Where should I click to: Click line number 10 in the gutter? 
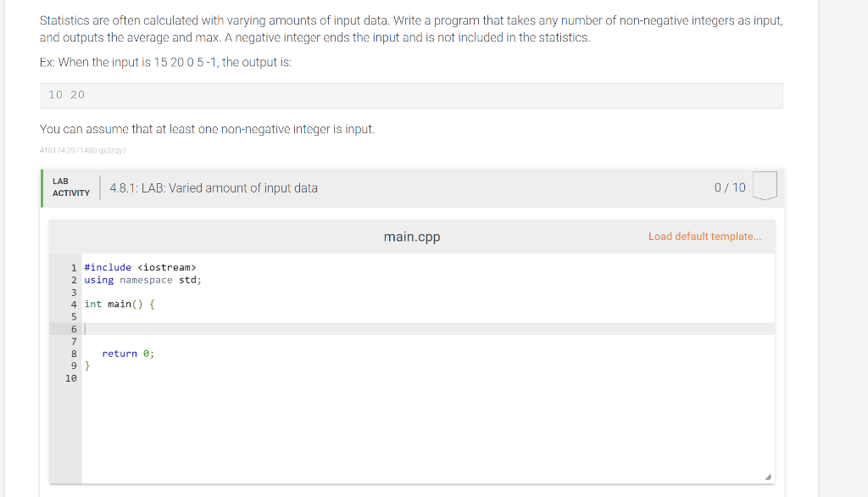click(x=71, y=378)
